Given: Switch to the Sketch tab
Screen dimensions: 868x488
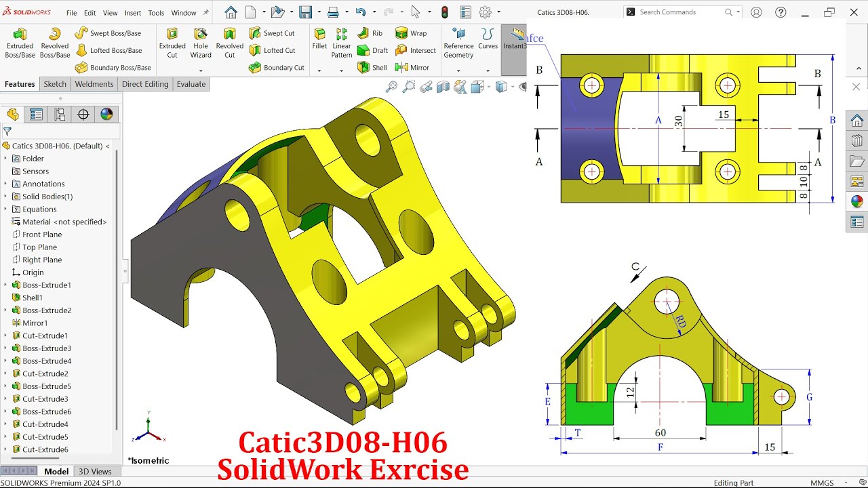Looking at the screenshot, I should click(x=55, y=84).
